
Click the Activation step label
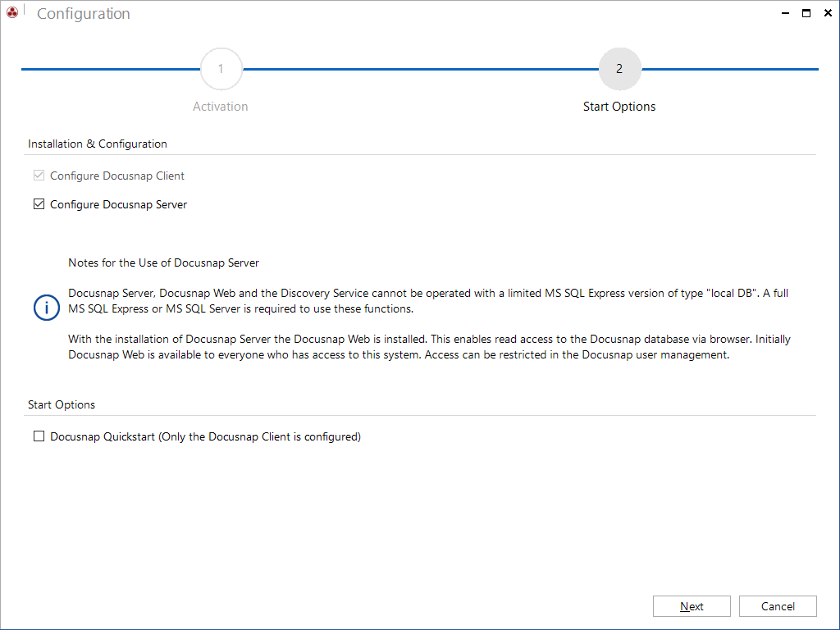click(x=220, y=107)
